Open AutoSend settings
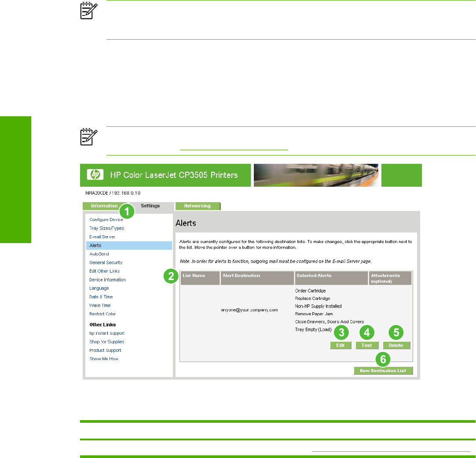 tap(99, 254)
